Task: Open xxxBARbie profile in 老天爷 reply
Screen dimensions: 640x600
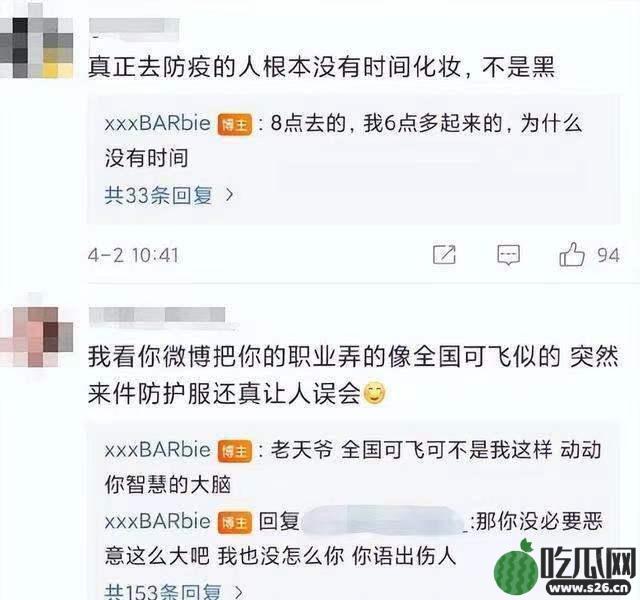Action: 158,450
